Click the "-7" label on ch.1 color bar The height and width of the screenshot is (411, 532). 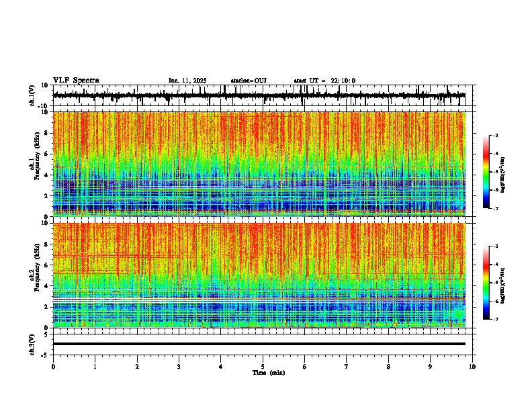495,208
